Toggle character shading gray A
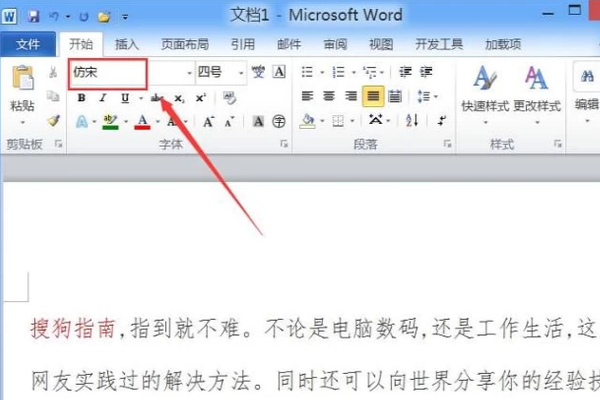Viewport: 600px width, 400px height. point(258,121)
